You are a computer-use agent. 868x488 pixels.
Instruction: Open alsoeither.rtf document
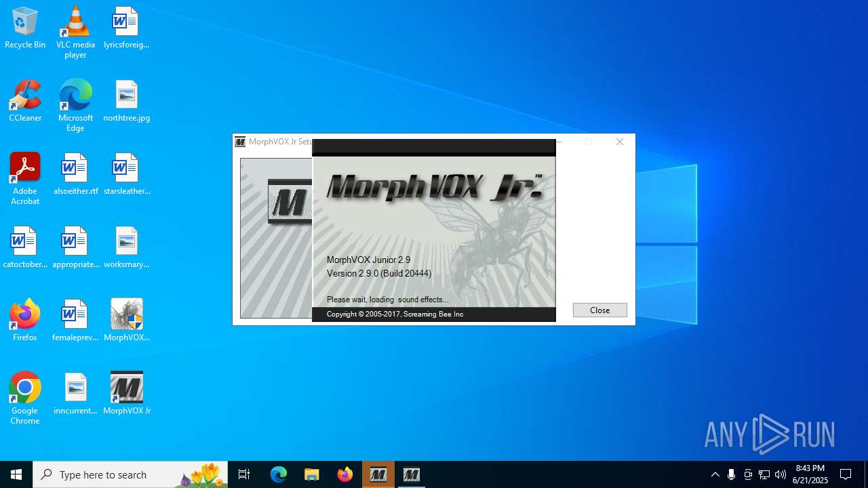[x=75, y=174]
